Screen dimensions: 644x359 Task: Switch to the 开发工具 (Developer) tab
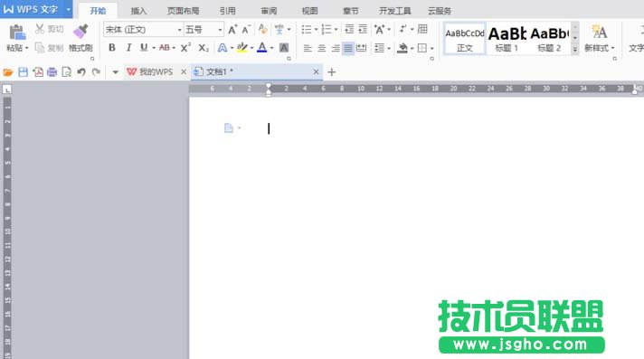click(394, 11)
